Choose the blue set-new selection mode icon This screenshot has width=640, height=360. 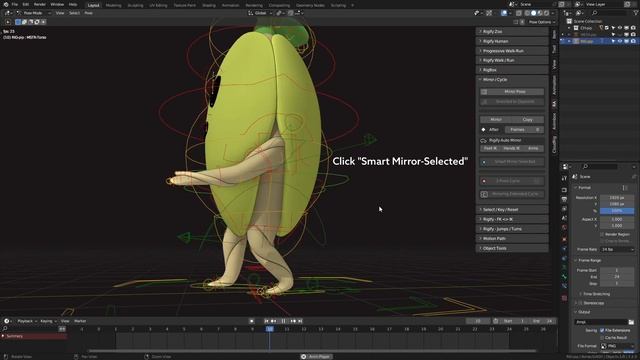[18, 22]
